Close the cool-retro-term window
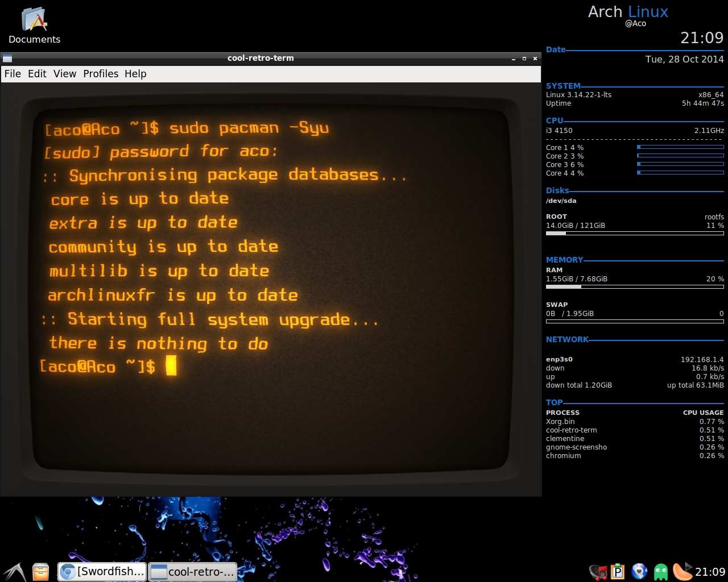Viewport: 728px width, 582px height. coord(535,58)
